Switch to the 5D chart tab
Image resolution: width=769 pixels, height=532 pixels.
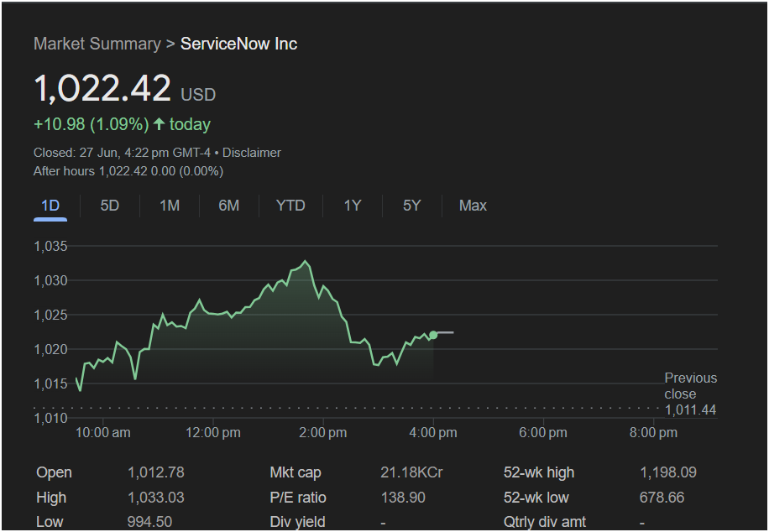coord(110,206)
